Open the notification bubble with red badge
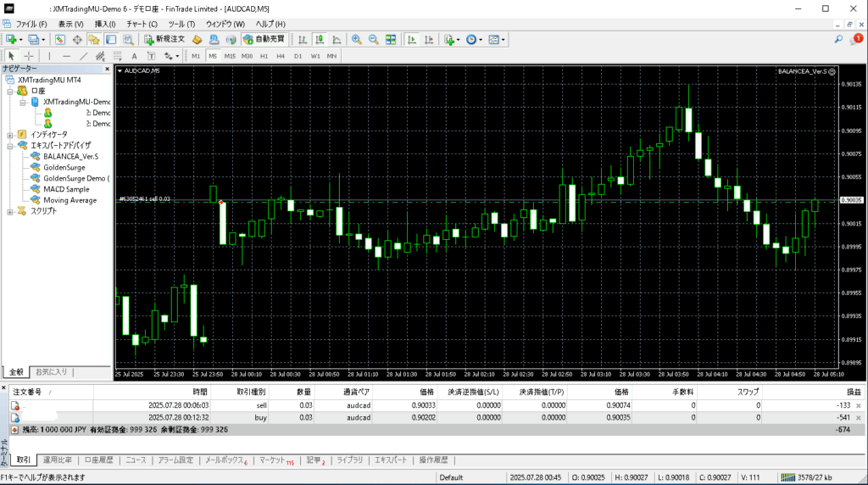The image size is (868, 485). (x=858, y=39)
